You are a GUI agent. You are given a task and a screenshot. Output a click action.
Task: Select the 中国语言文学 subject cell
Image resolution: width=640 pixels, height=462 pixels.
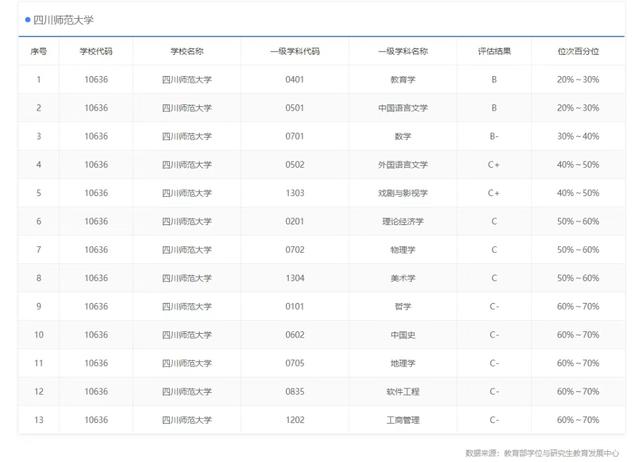pos(403,108)
